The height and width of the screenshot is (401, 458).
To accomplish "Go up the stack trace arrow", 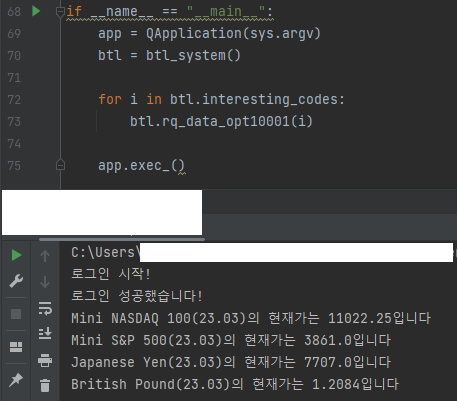I will [x=45, y=256].
